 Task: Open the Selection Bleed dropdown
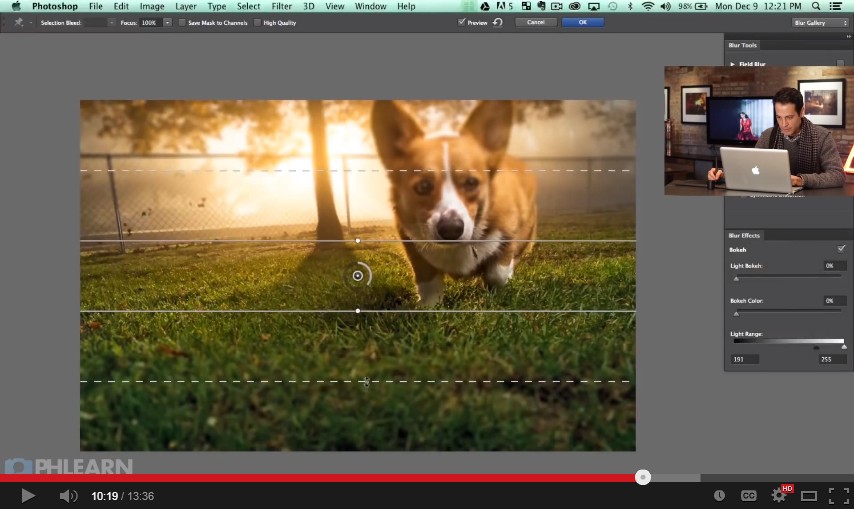(100, 22)
